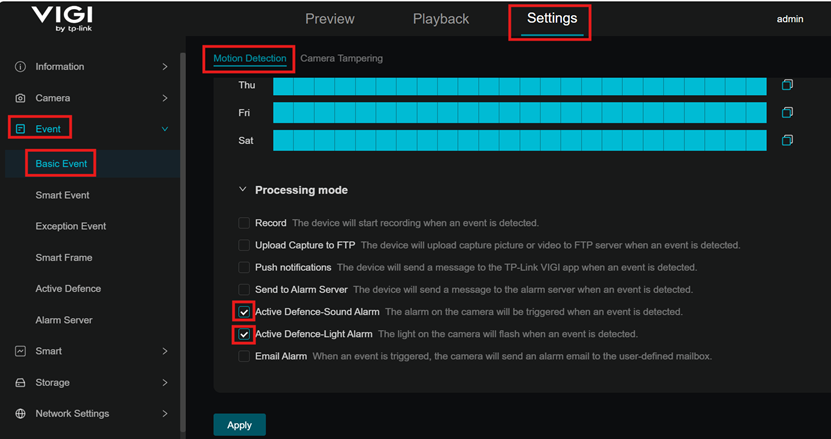Copy the Fri schedule to other days

pos(787,112)
